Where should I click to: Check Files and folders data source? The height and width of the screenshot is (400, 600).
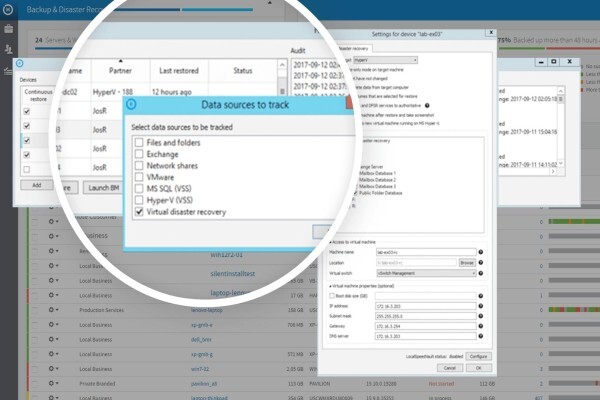click(139, 142)
